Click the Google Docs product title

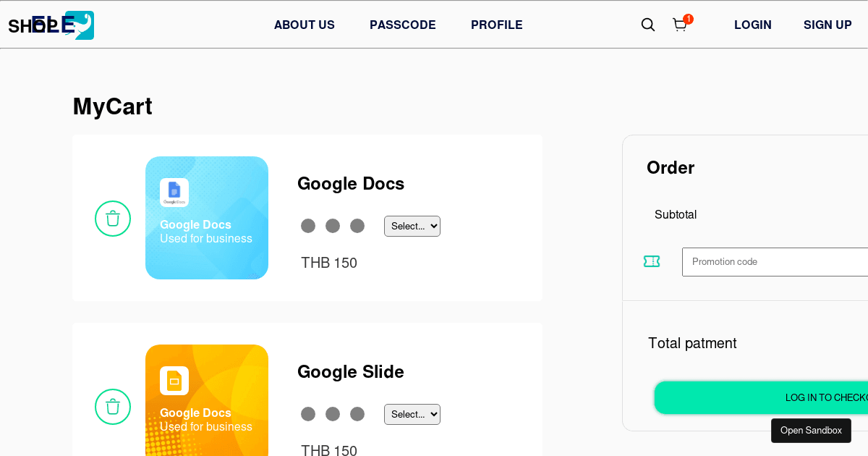coord(351,184)
